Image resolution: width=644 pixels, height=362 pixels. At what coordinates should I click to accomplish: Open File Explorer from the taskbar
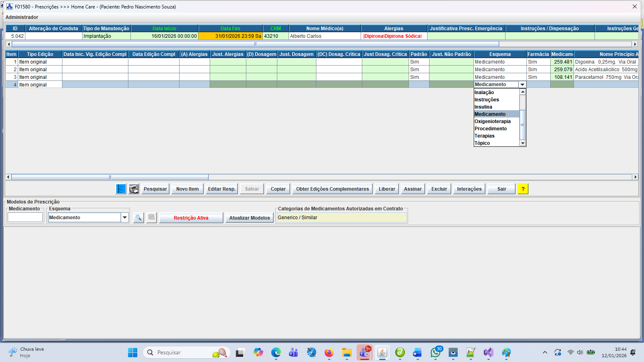[x=347, y=353]
